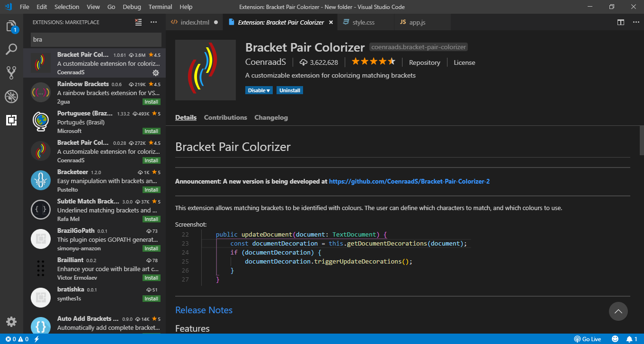
Task: Open Bracket Pair Colorizer gear menu
Action: point(155,72)
